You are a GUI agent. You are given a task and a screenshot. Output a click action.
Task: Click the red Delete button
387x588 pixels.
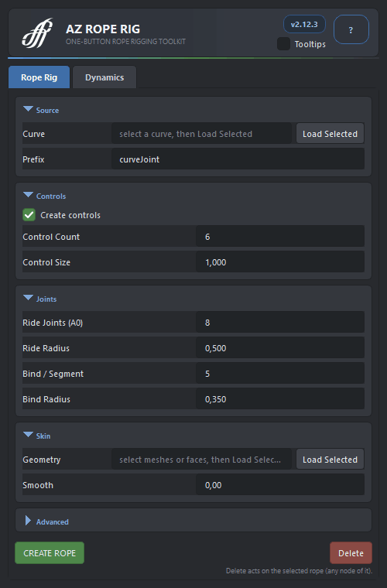[x=351, y=552]
